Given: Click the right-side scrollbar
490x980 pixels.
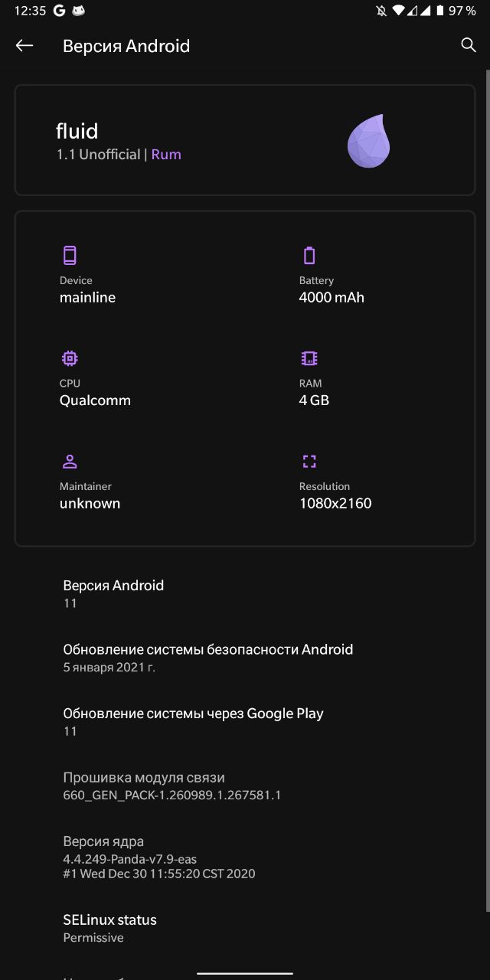Looking at the screenshot, I should [488, 490].
